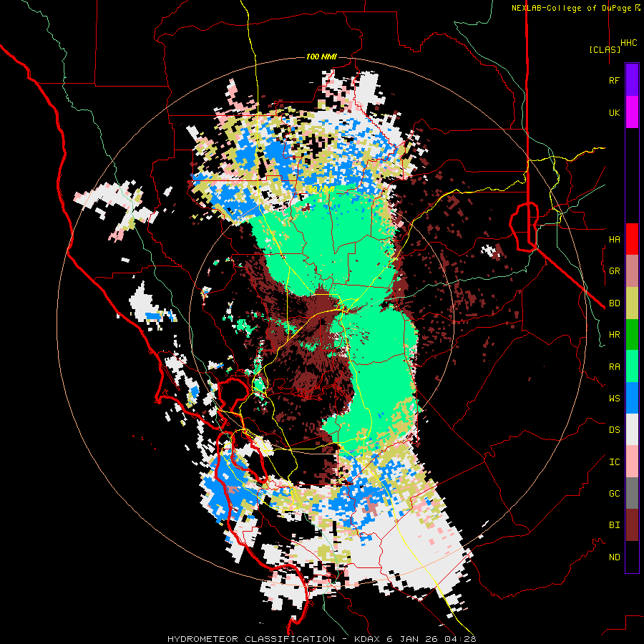The image size is (644, 644).
Task: Click the HHC product label
Action: tap(628, 43)
